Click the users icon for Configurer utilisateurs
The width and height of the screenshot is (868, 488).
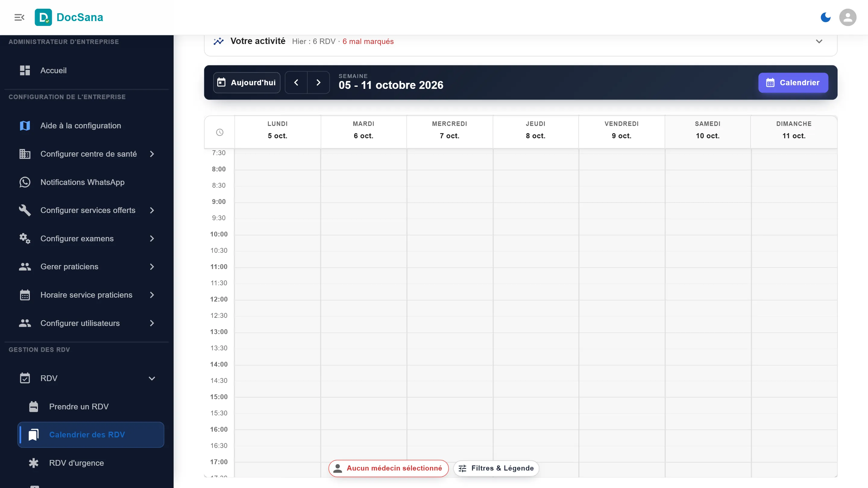tap(25, 323)
